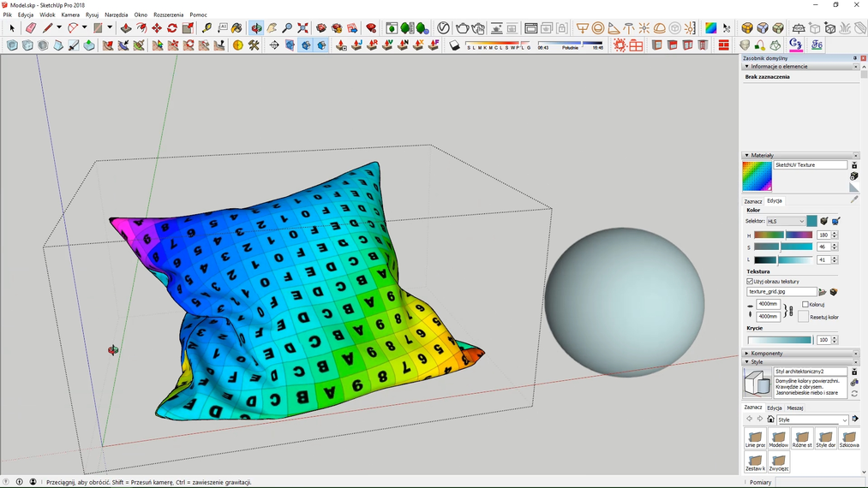Go to the Style home folder

770,419
